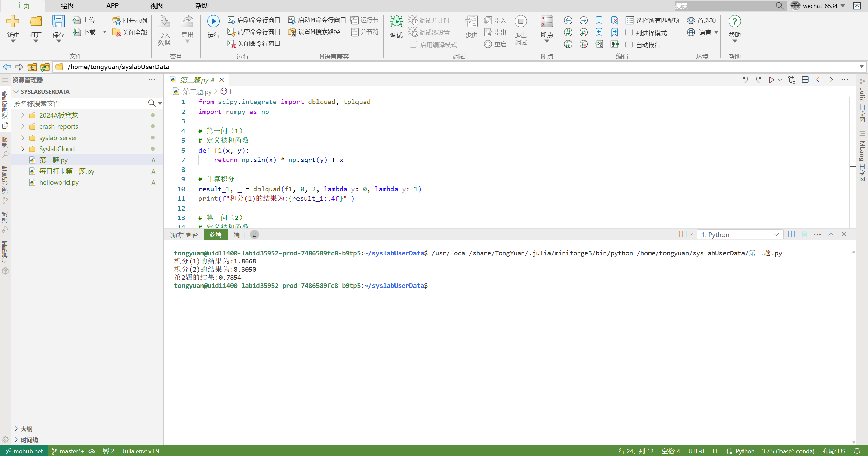The height and width of the screenshot is (456, 868).
Task: Click 选择所有匹配项 button
Action: 653,20
